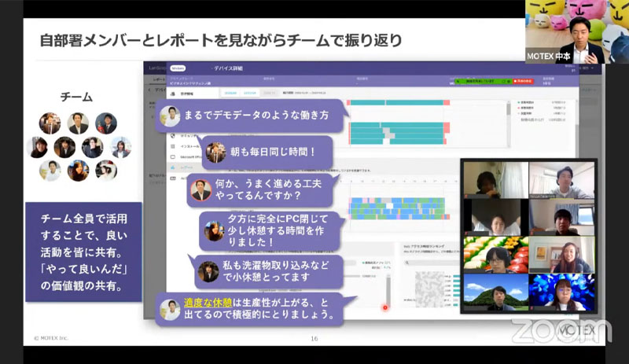The width and height of the screenshot is (629, 364).
Task: Click the デバイス詳細 page title
Action: (x=228, y=68)
